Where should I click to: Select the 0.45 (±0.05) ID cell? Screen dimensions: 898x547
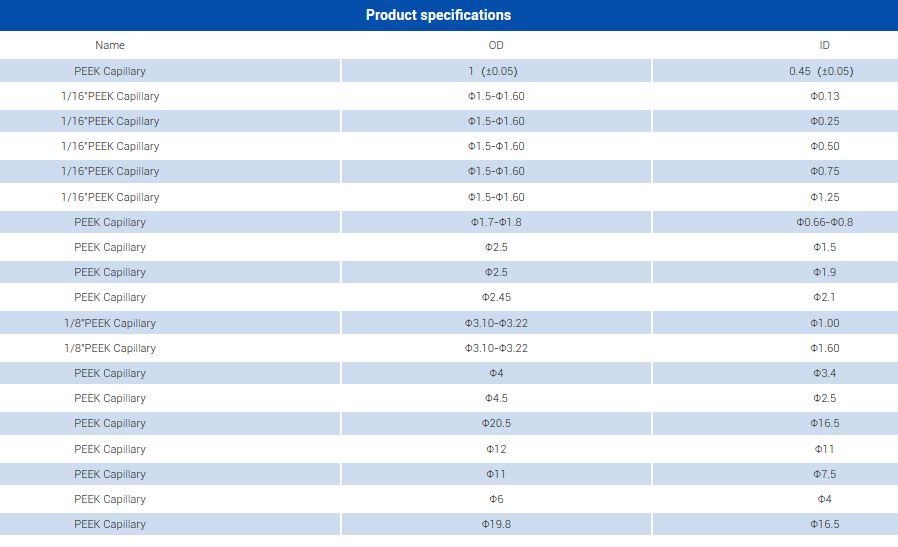(x=821, y=71)
